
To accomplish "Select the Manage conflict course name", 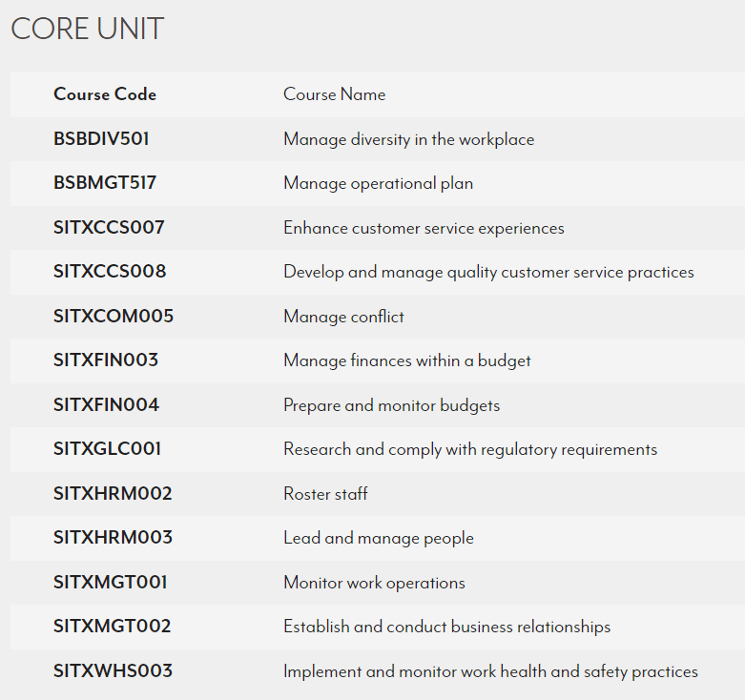I will click(x=343, y=317).
